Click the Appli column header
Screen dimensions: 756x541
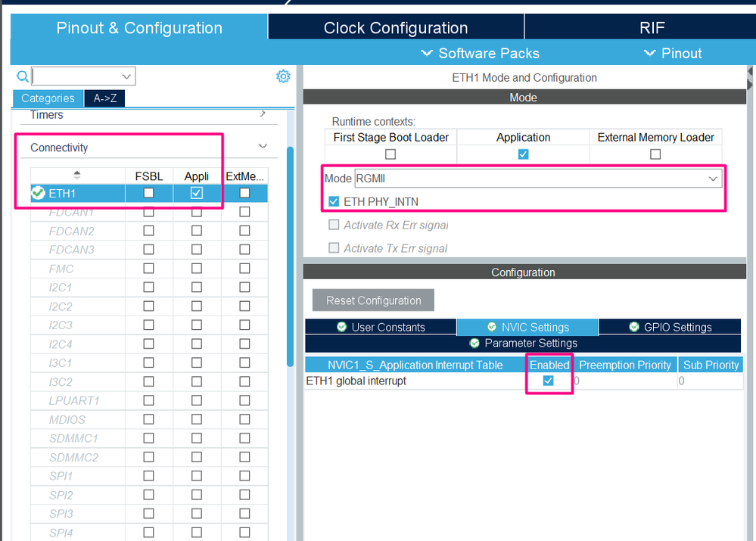197,176
